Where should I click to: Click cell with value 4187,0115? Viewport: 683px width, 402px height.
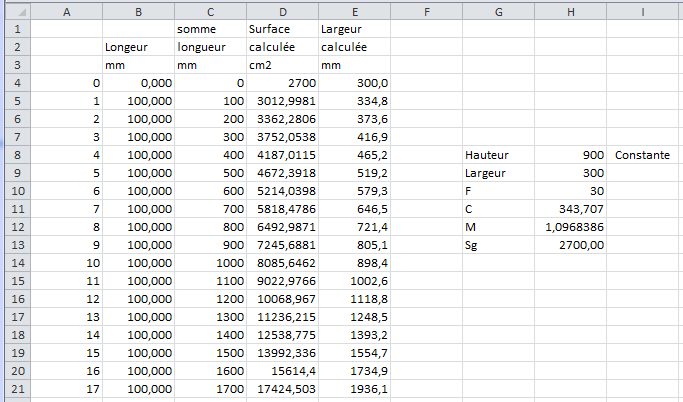pyautogui.click(x=283, y=155)
